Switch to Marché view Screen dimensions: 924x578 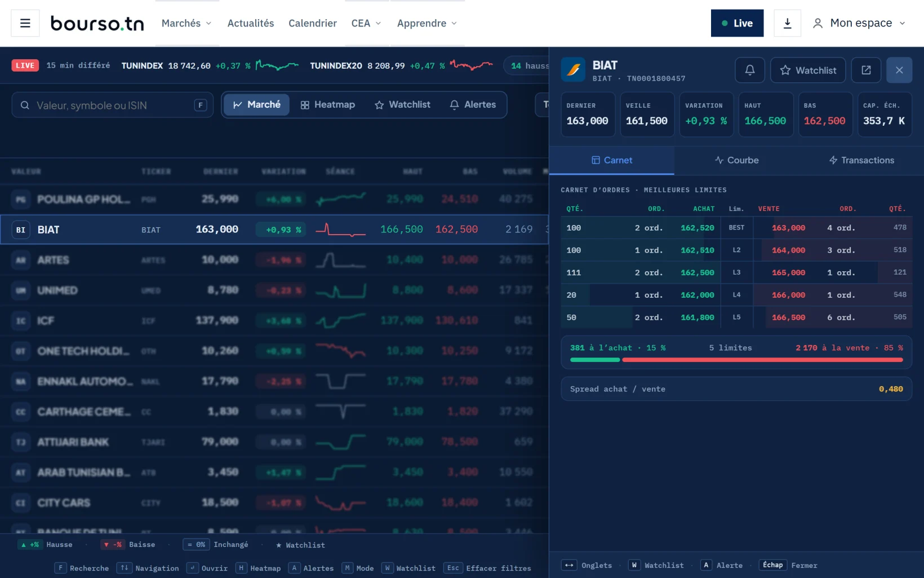click(x=257, y=105)
